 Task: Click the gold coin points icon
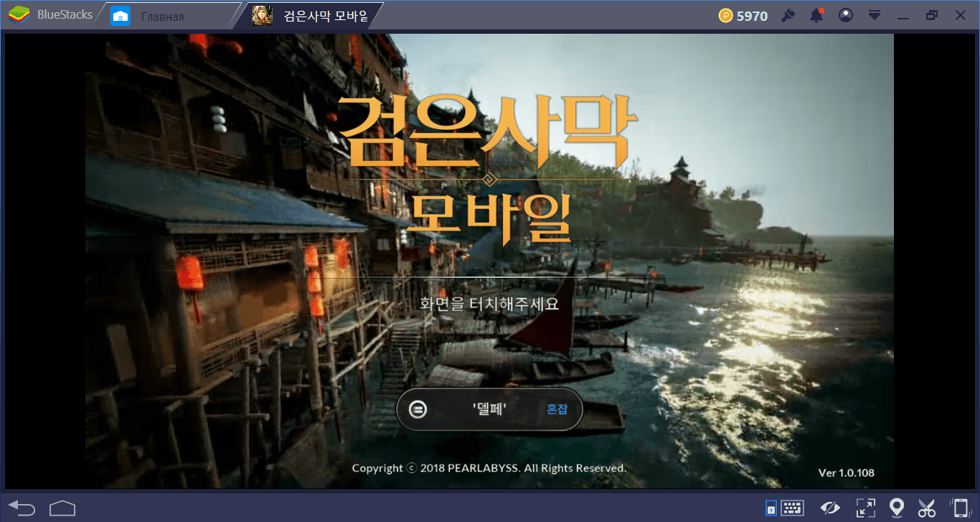coord(725,16)
